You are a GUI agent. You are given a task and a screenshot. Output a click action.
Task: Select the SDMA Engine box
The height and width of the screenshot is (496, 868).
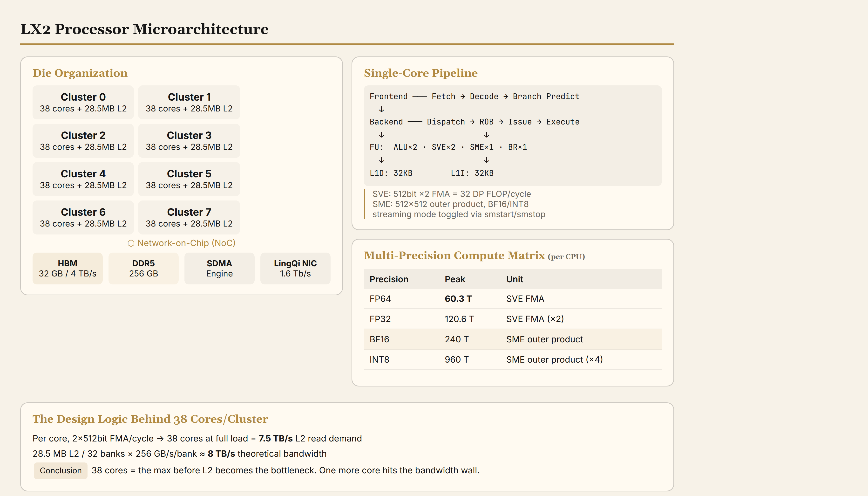(x=219, y=269)
